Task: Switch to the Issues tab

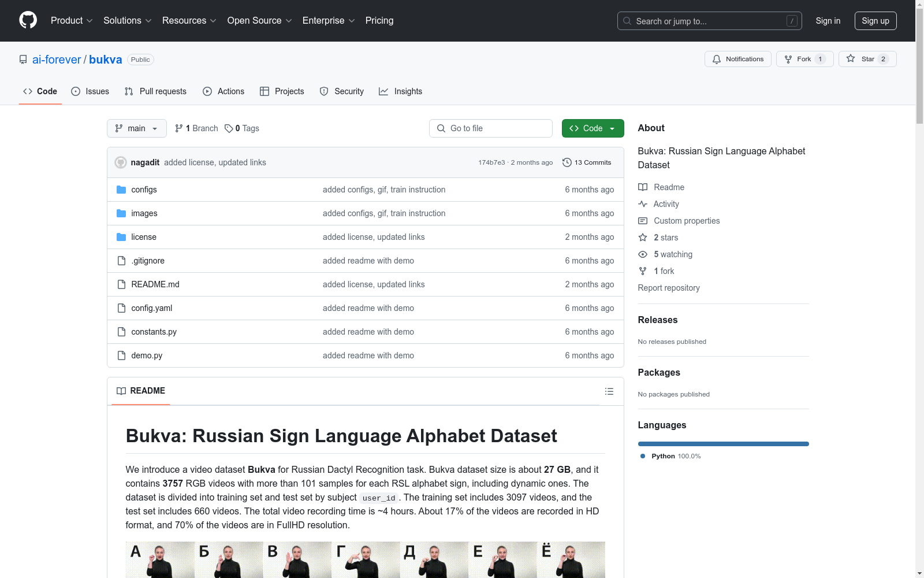Action: tap(90, 91)
